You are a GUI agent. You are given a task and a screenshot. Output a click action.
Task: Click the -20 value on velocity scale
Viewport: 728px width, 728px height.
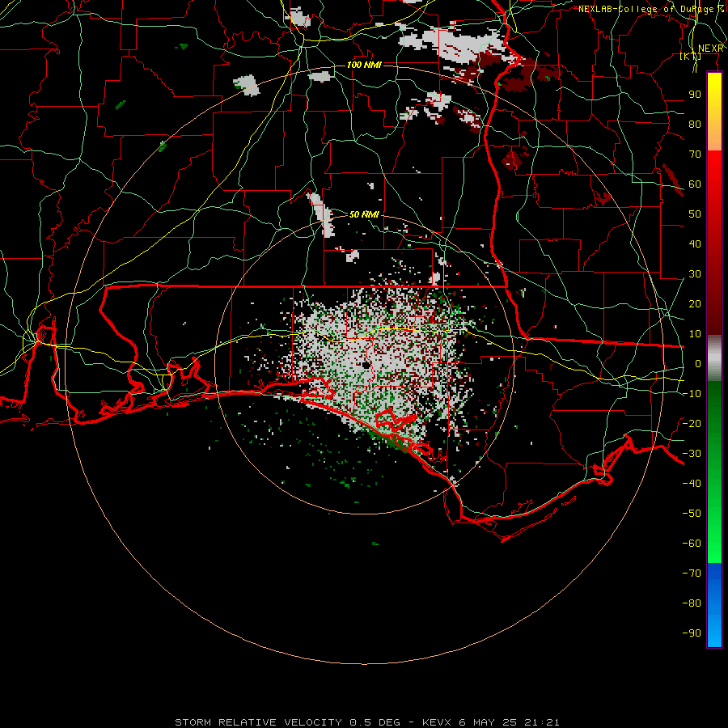692,423
